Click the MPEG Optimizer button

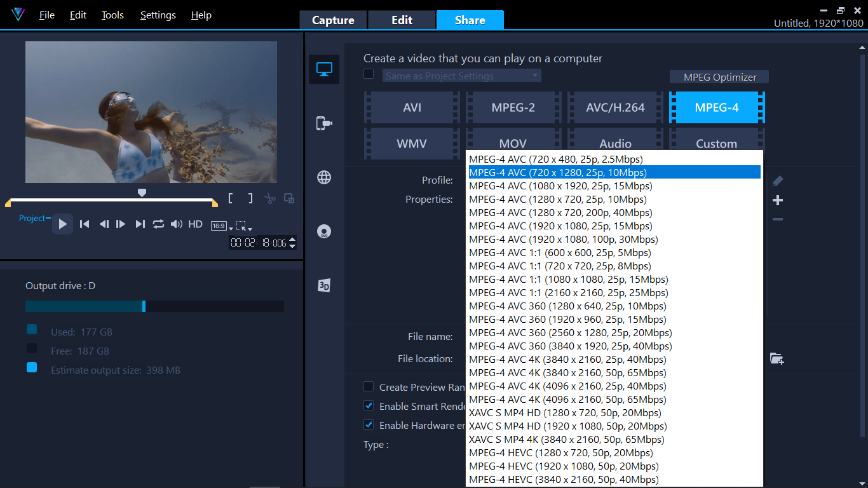pyautogui.click(x=719, y=77)
